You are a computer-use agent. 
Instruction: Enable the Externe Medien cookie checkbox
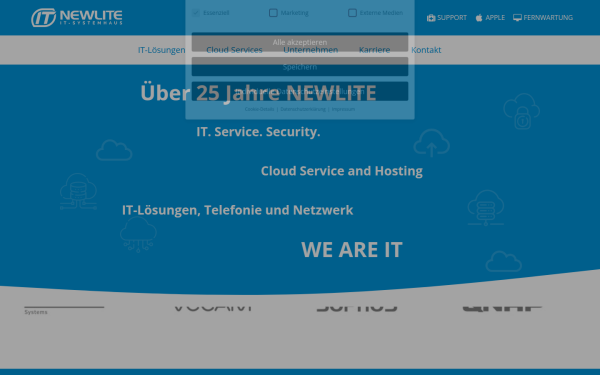(x=352, y=13)
